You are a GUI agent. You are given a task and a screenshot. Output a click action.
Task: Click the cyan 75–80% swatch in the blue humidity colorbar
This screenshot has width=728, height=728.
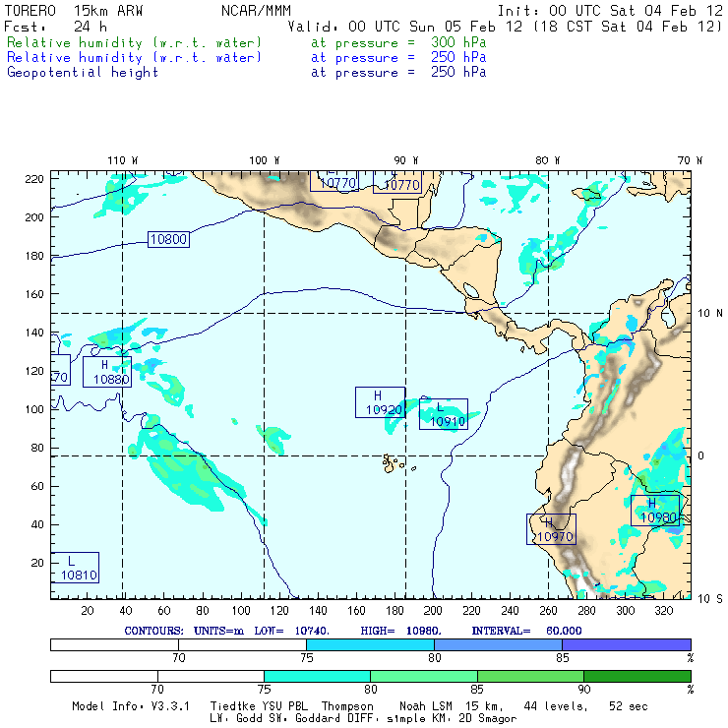click(370, 644)
